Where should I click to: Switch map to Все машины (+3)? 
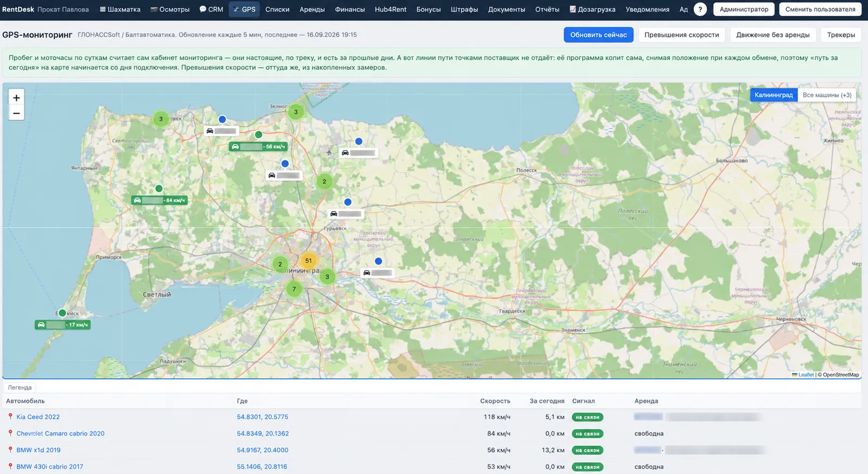tap(827, 95)
